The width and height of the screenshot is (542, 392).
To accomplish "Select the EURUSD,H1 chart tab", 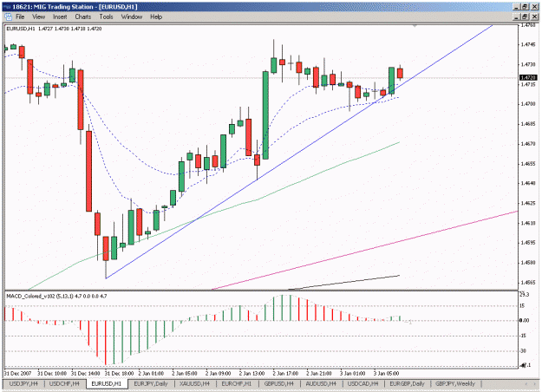I will [x=107, y=383].
